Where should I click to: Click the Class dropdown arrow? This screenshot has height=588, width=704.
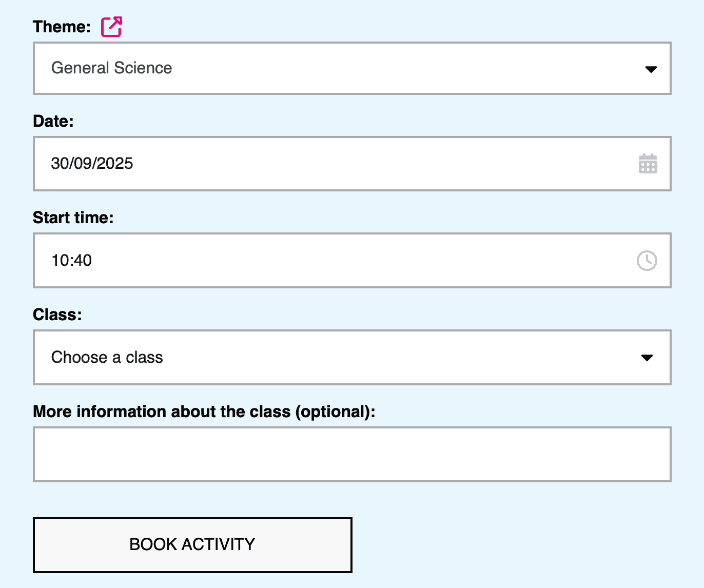647,358
